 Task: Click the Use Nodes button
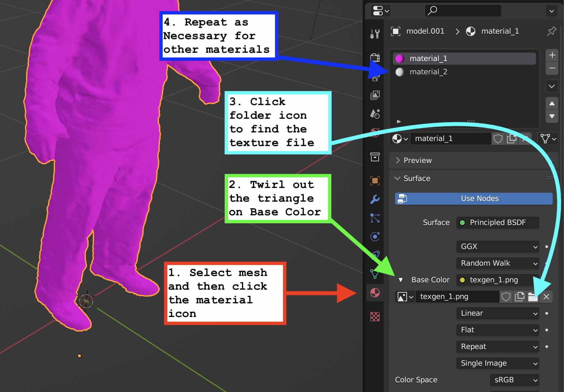point(474,199)
